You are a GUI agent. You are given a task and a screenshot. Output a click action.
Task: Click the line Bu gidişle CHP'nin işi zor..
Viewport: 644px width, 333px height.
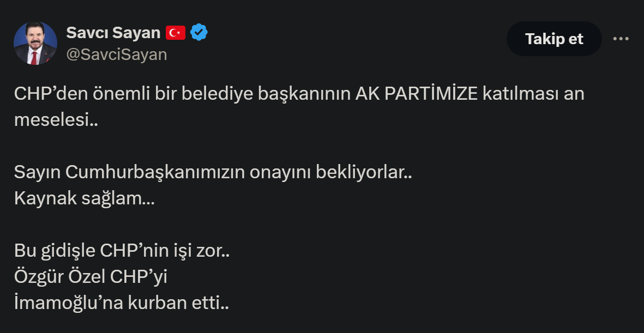tap(122, 251)
